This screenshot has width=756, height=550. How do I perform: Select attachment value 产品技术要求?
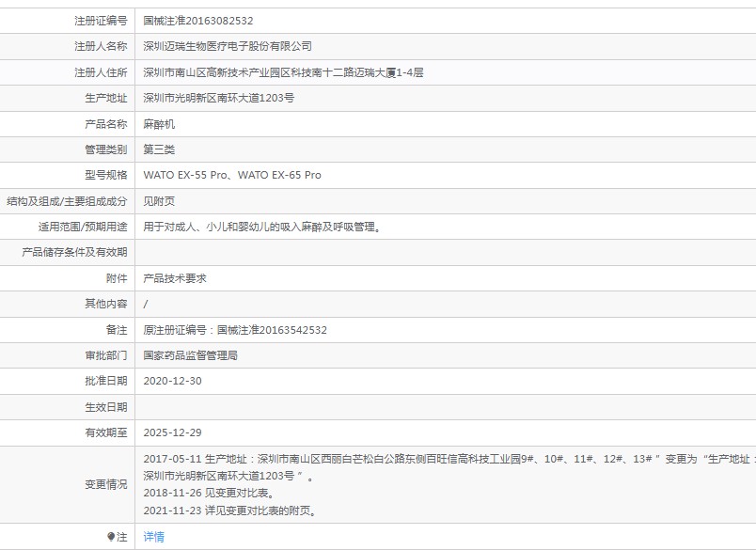click(175, 278)
